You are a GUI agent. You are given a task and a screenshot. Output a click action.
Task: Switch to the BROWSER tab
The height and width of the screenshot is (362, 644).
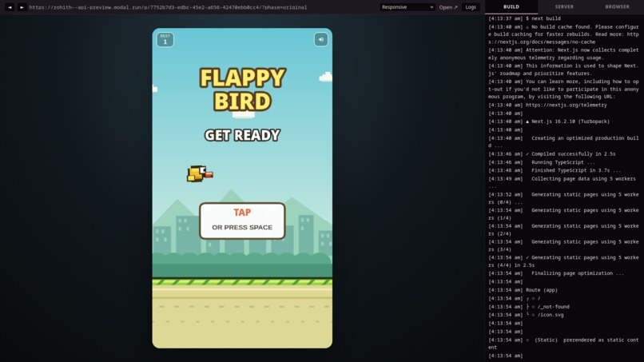point(617,6)
